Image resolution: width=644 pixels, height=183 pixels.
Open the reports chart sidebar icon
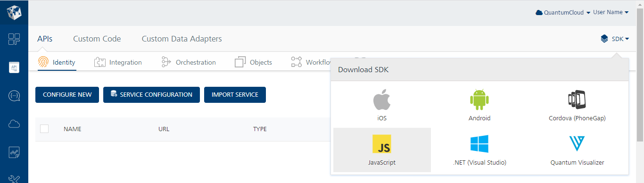pyautogui.click(x=14, y=152)
